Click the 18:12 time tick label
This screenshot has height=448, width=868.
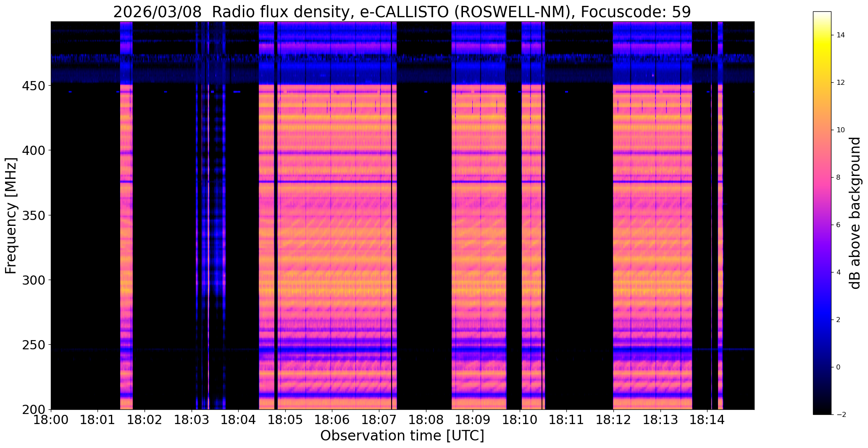[614, 420]
